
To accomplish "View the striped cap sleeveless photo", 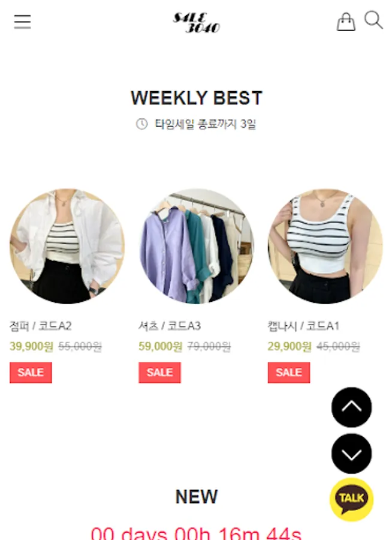I will click(x=325, y=246).
